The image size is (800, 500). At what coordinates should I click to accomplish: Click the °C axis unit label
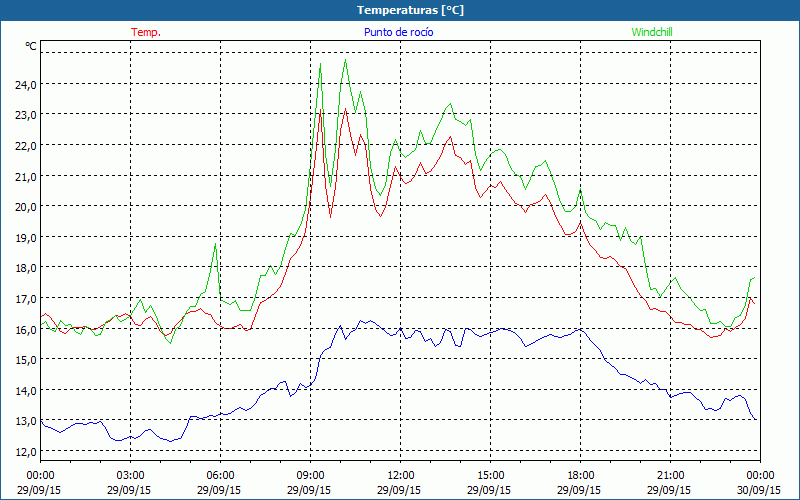coord(31,46)
